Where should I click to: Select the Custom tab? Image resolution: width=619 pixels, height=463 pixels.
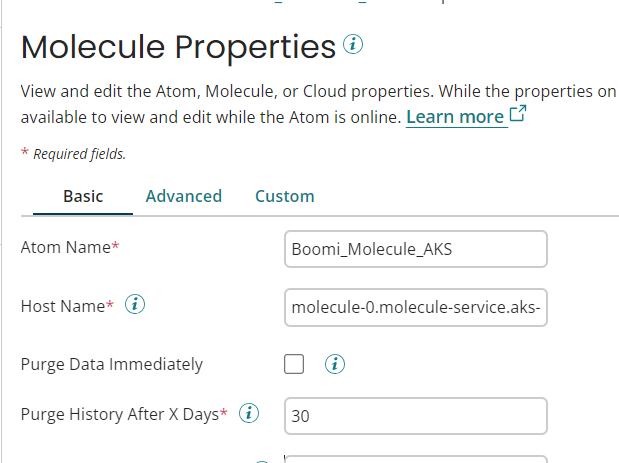click(x=285, y=196)
